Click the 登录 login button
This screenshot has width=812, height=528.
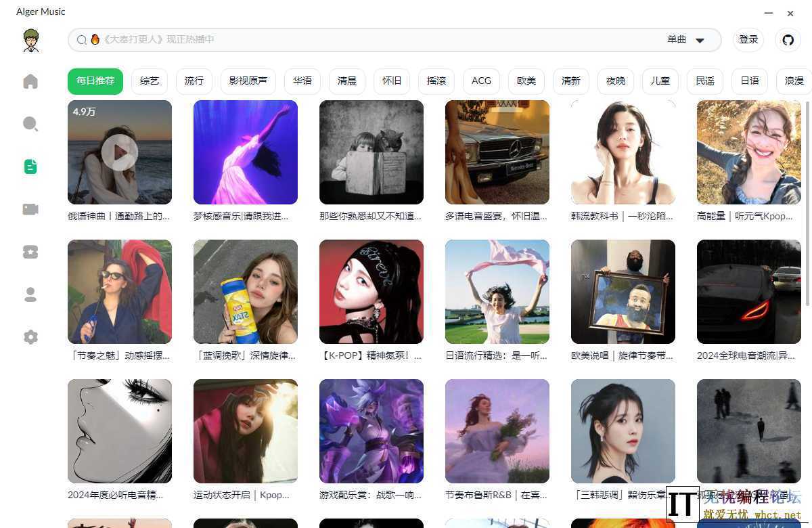(748, 39)
